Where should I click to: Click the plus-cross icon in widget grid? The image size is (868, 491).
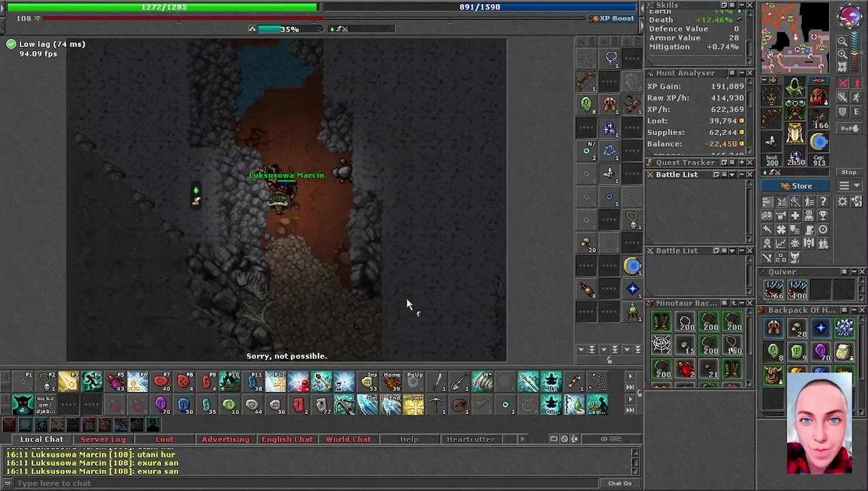point(795,215)
